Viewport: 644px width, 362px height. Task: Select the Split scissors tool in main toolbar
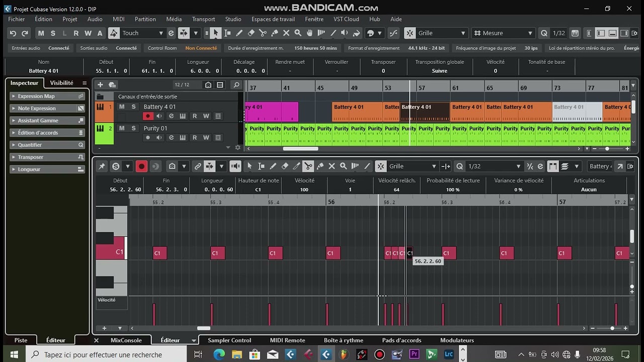point(263,33)
